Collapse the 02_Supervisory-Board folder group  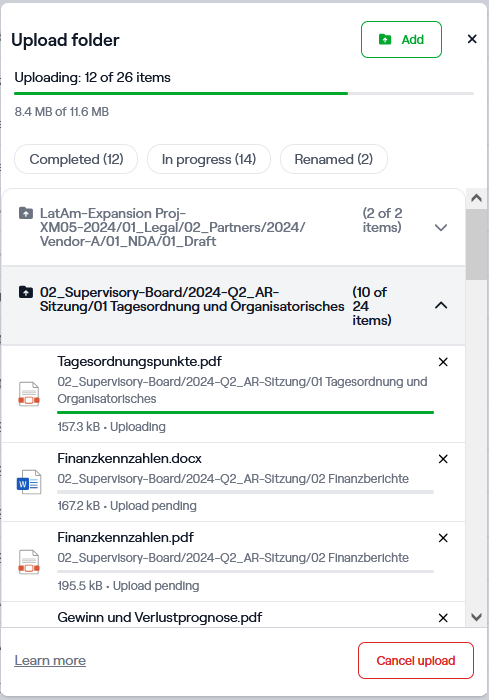pyautogui.click(x=441, y=306)
